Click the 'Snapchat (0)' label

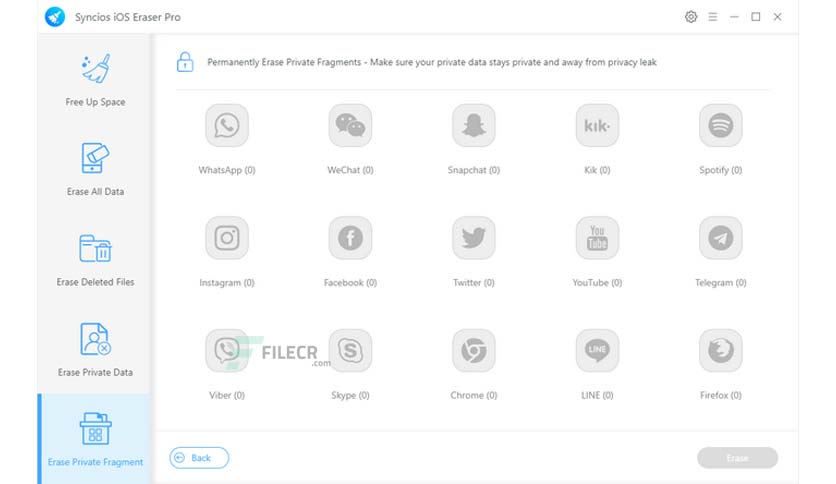pyautogui.click(x=473, y=170)
